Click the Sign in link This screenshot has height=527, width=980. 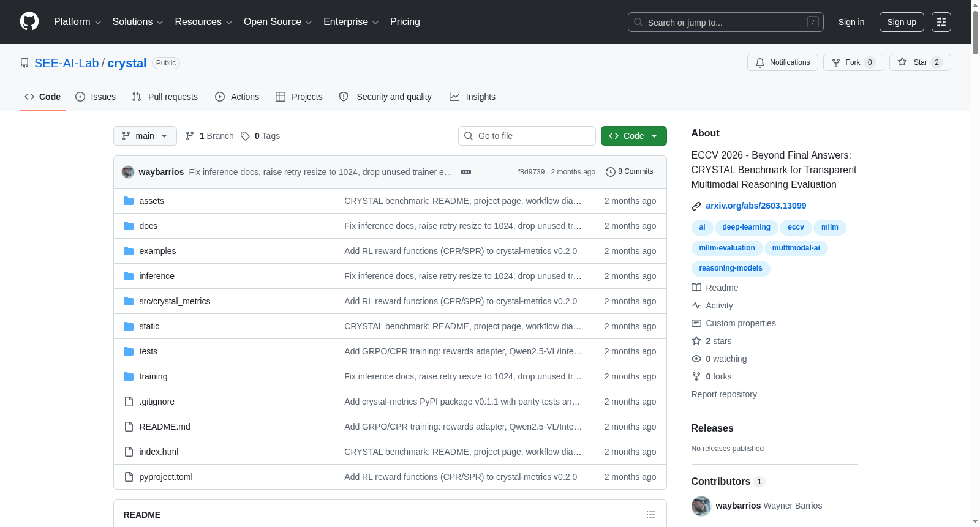(x=851, y=22)
